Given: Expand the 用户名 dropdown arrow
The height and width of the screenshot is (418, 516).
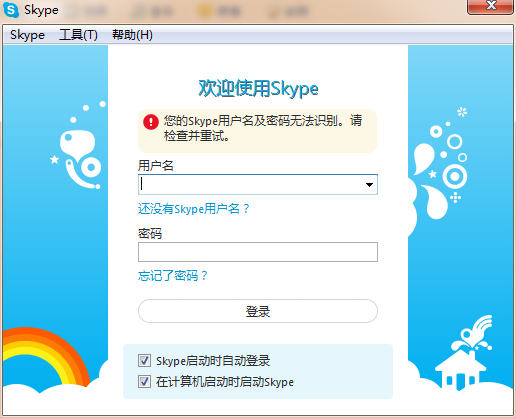Looking at the screenshot, I should (369, 185).
